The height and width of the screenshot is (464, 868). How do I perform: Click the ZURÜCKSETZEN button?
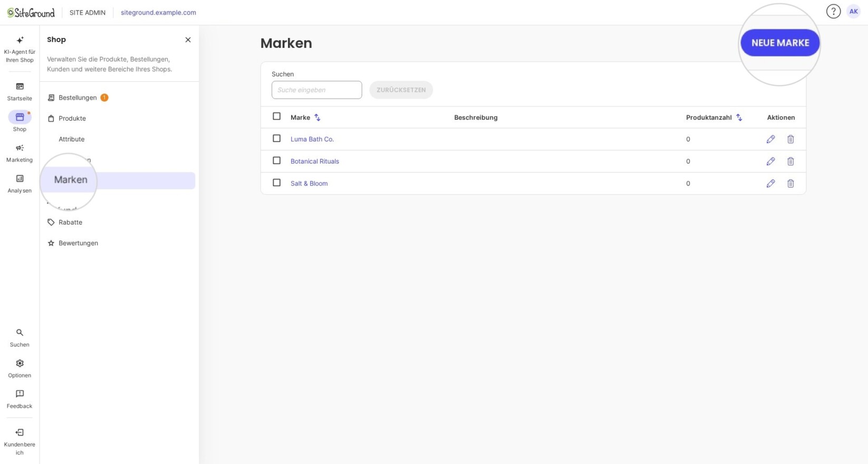pos(401,90)
